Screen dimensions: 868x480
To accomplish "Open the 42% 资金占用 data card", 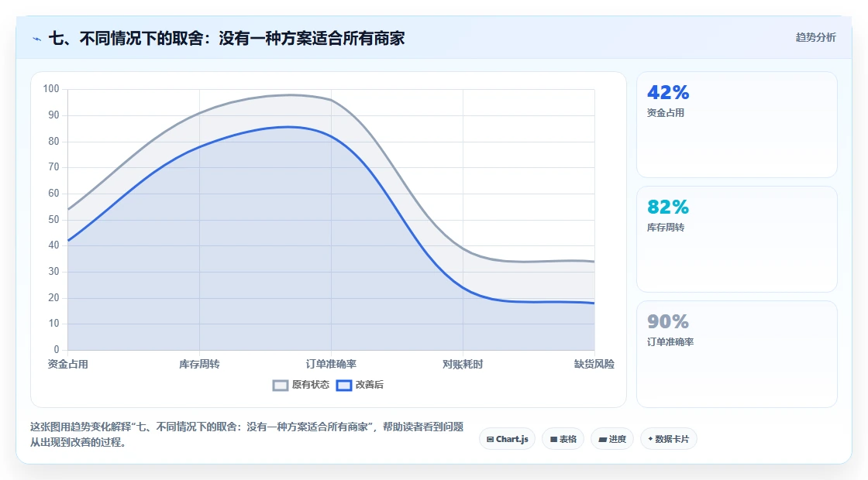I will click(737, 125).
